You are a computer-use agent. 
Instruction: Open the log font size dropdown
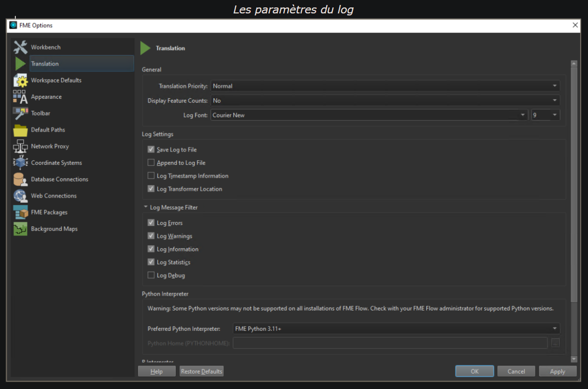coord(545,115)
